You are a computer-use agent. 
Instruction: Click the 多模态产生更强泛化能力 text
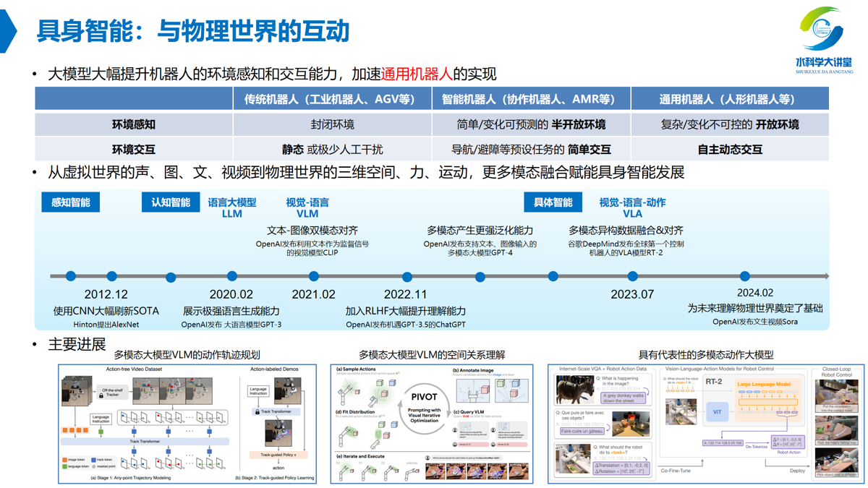480,230
